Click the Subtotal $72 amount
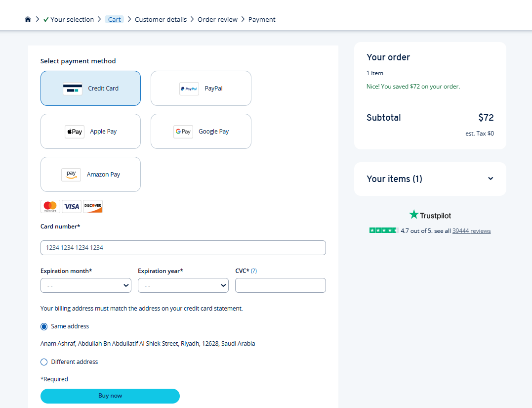Screen dimensions: 532x408 tap(486, 118)
